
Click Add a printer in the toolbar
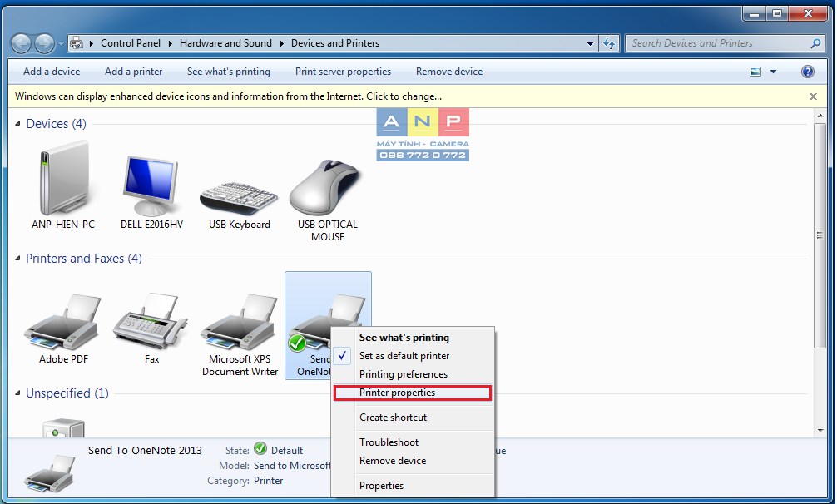click(x=133, y=72)
